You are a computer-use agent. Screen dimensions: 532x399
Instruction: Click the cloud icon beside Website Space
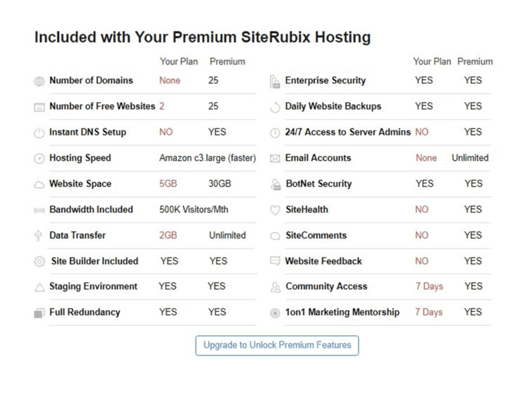tap(39, 185)
